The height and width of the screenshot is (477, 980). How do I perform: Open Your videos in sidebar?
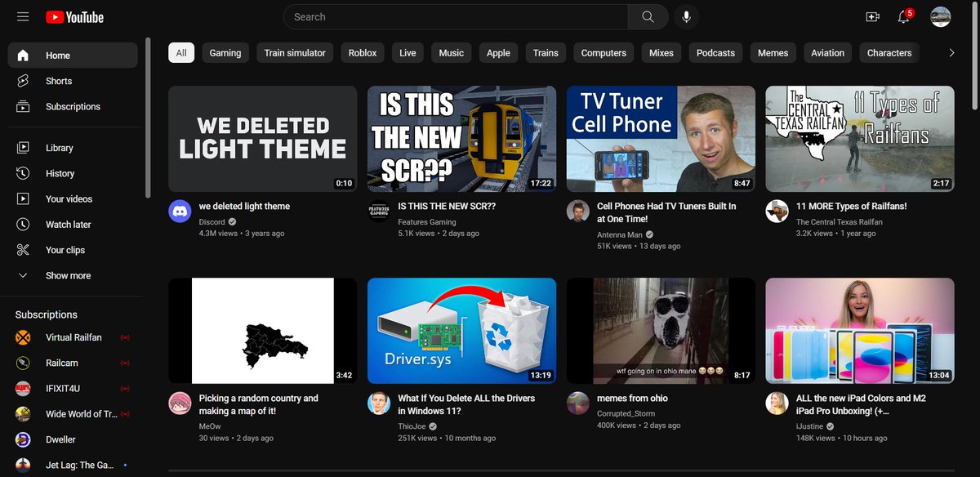coord(73,198)
